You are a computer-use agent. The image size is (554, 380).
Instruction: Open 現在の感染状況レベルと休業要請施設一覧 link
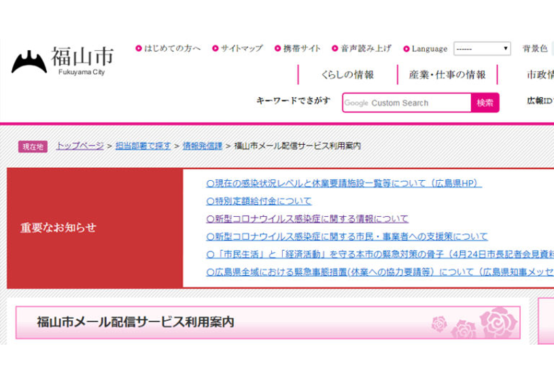click(x=344, y=183)
